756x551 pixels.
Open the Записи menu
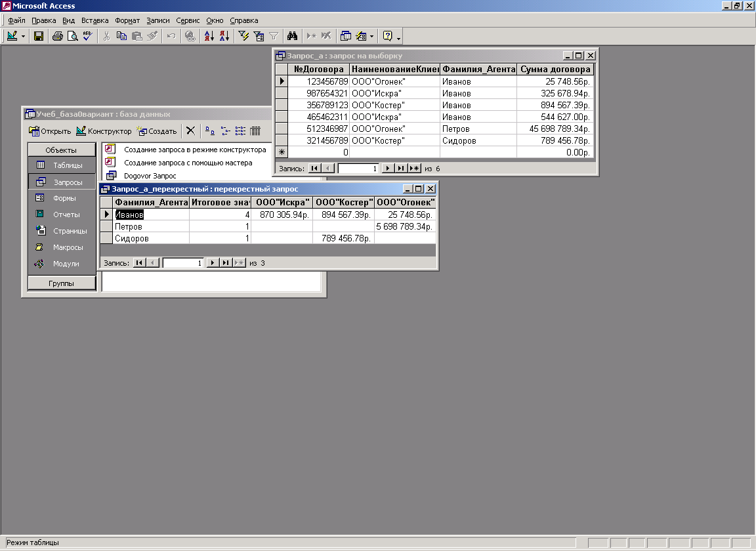coord(158,20)
